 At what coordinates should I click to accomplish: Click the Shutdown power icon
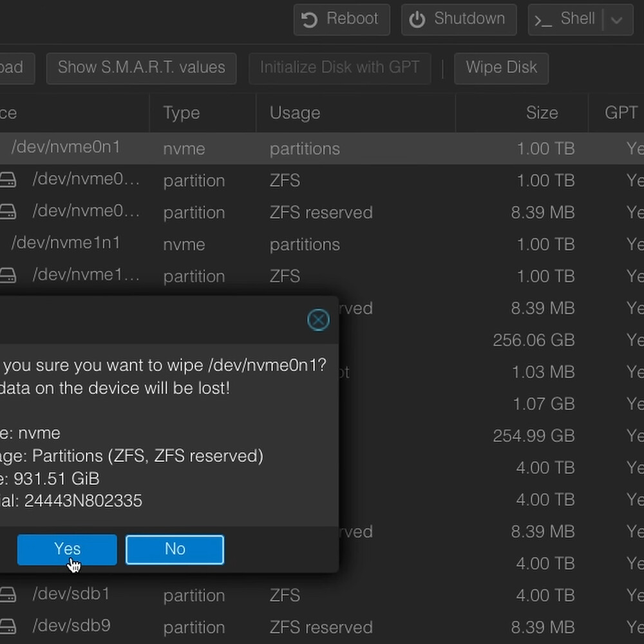tap(418, 19)
